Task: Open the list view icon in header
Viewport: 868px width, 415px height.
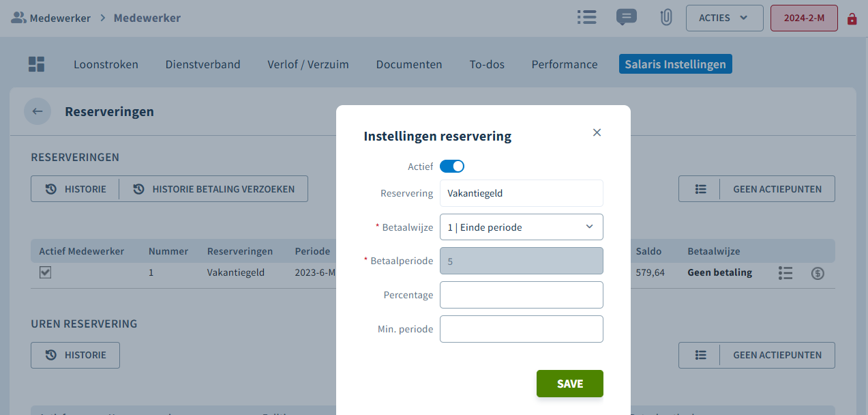Action: [586, 17]
